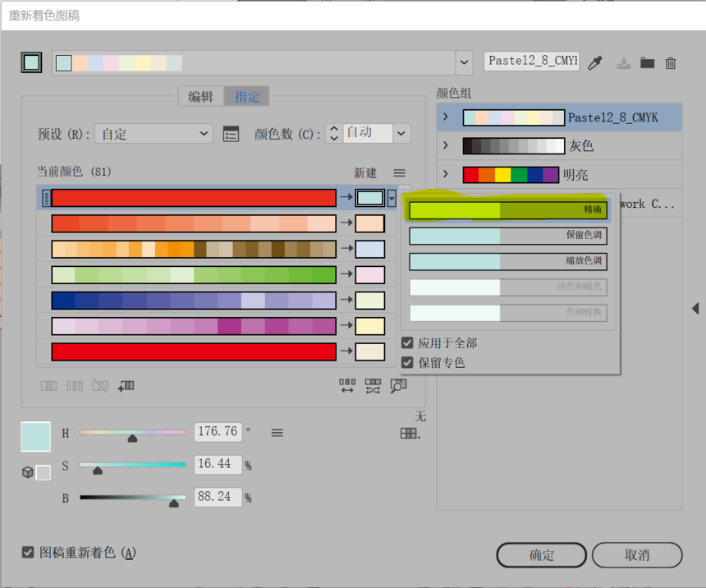This screenshot has height=588, width=706.
Task: Click arrow between blue row and new color
Action: pyautogui.click(x=346, y=300)
